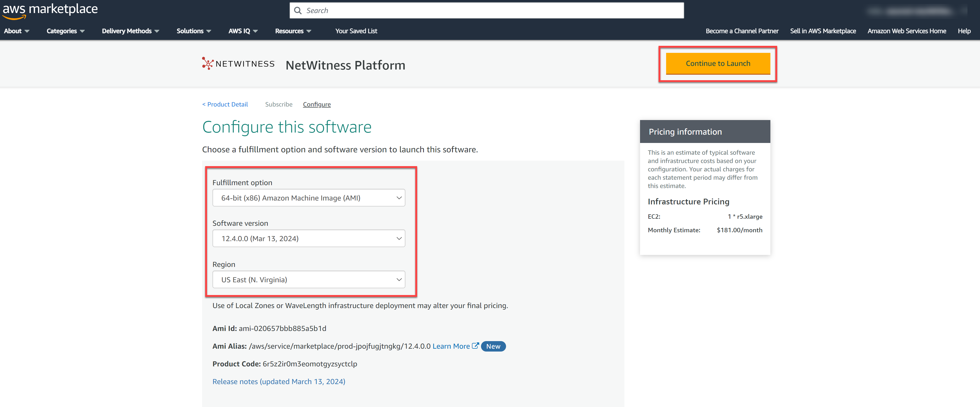980x407 pixels.
Task: Click the AWS Marketplace logo
Action: (50, 10)
